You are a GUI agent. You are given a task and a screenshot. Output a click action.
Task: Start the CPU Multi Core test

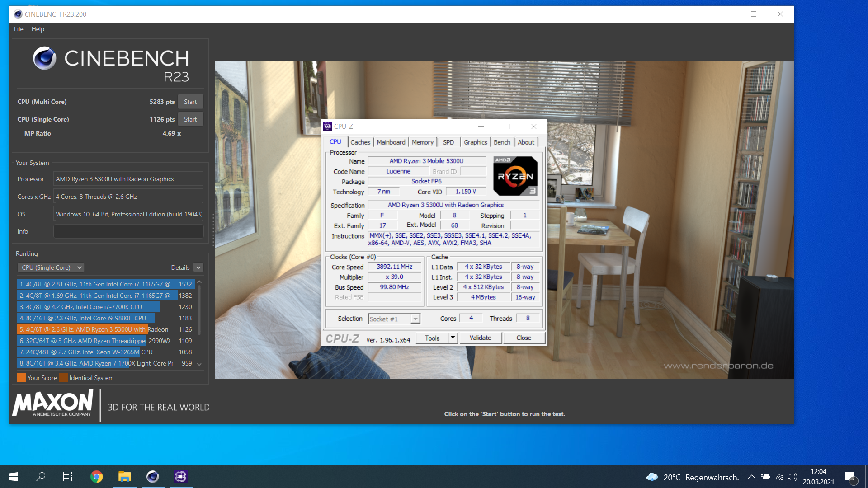click(x=190, y=102)
